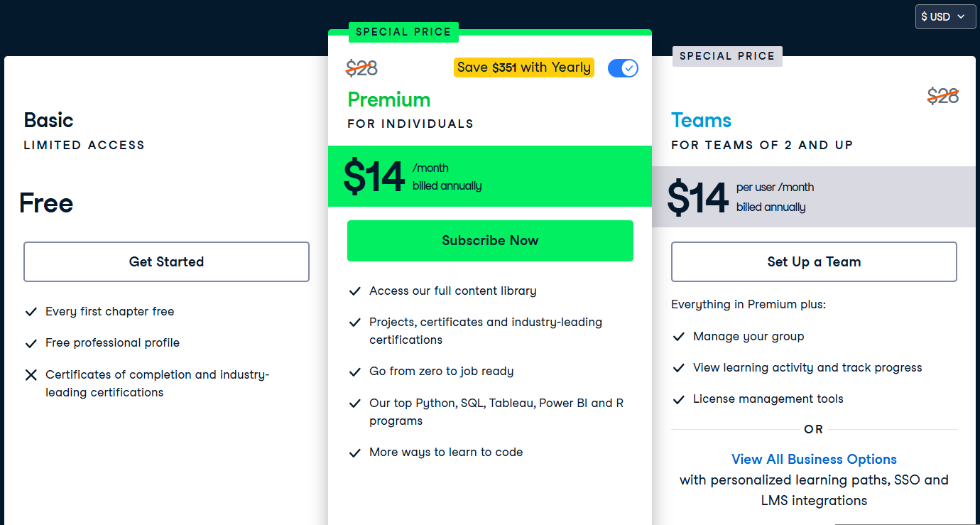
Task: Click the Save $351 with Yearly badge
Action: (x=524, y=67)
